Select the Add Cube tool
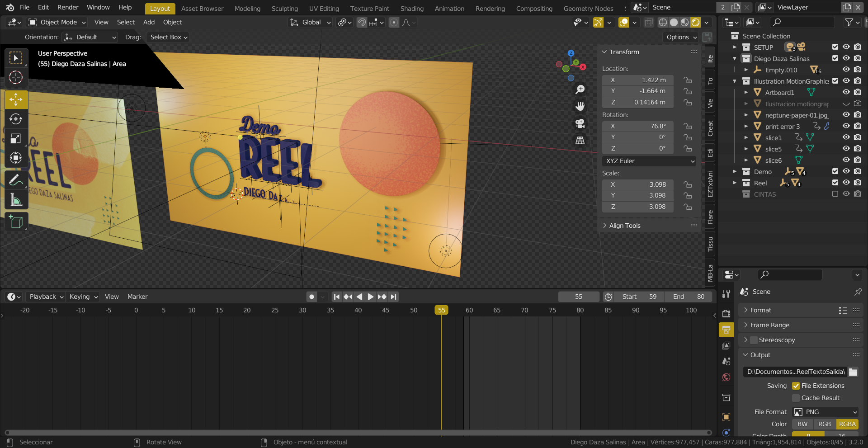The image size is (868, 448). point(16,222)
